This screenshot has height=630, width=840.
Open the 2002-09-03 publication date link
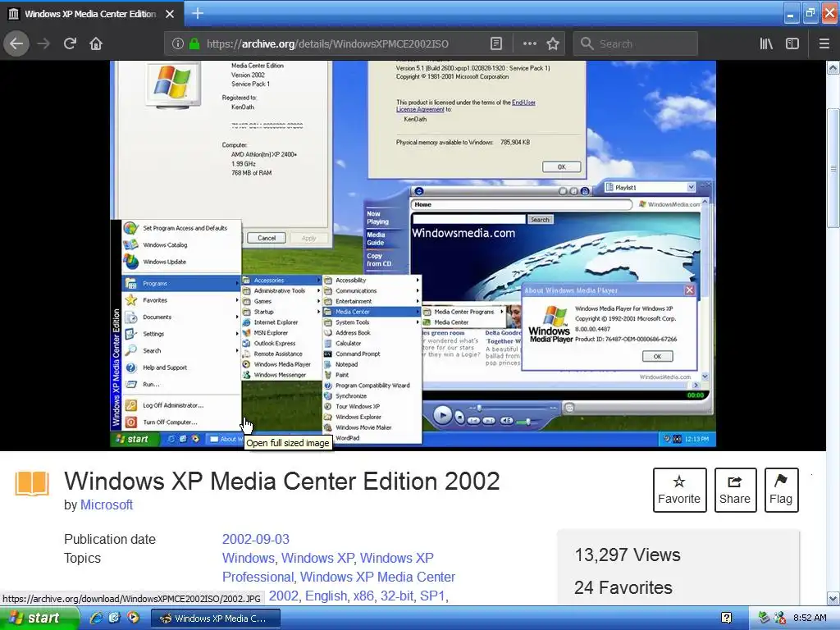[256, 539]
